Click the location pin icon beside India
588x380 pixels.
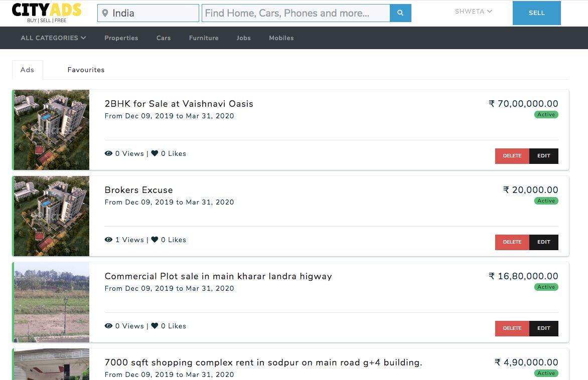105,13
